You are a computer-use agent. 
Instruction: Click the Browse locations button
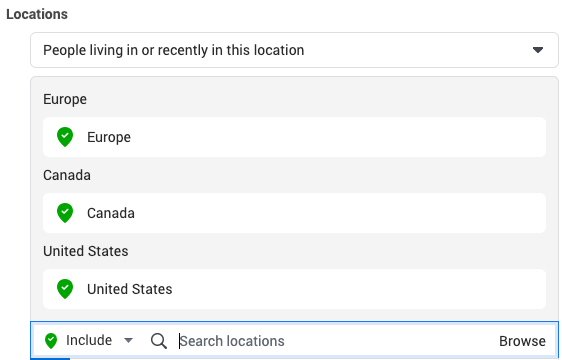[522, 341]
